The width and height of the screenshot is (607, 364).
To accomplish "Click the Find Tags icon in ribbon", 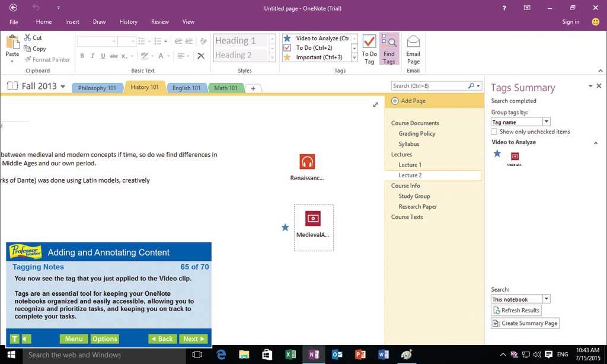I will 389,49.
